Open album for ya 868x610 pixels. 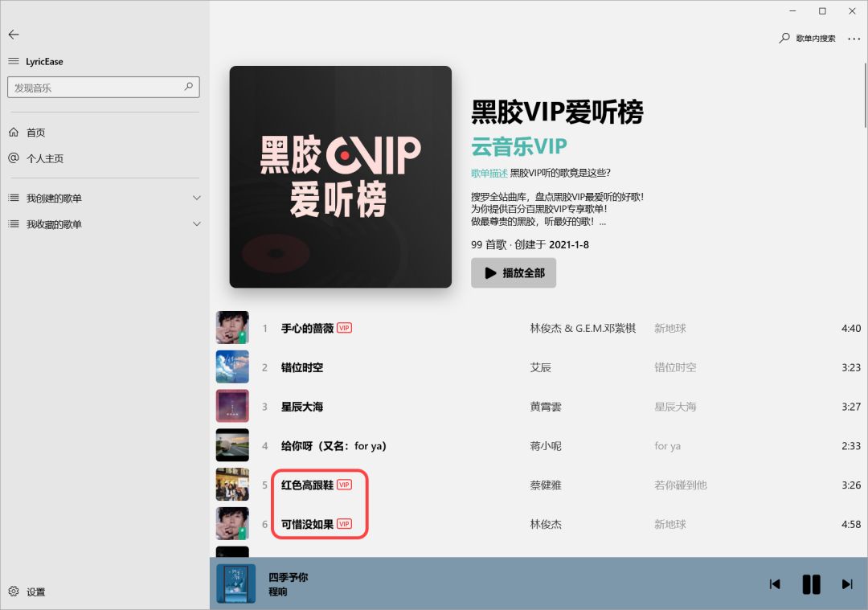[x=668, y=446]
